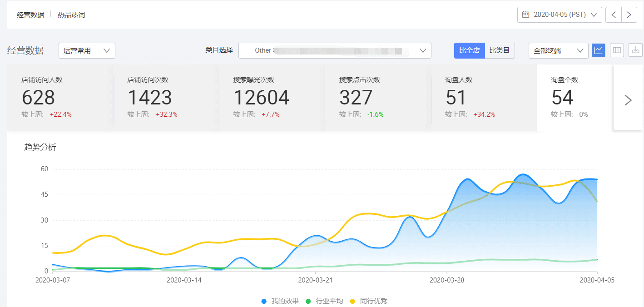Switch to 热品热词 tab
Screen dimensions: 644x307
[71, 15]
